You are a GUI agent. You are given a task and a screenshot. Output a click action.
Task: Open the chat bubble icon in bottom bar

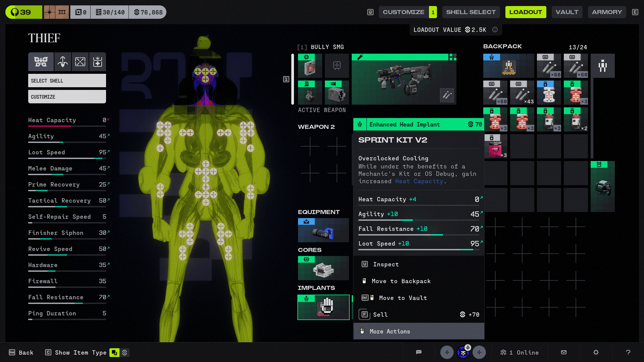click(x=418, y=352)
